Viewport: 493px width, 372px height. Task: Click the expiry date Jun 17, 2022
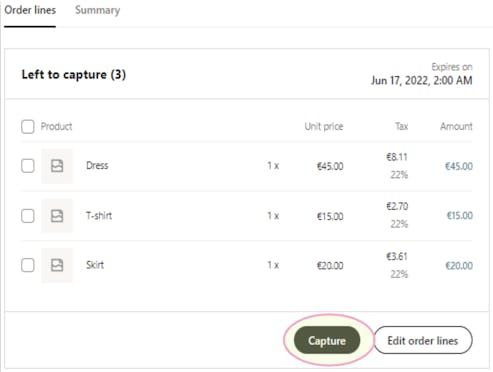(400, 80)
